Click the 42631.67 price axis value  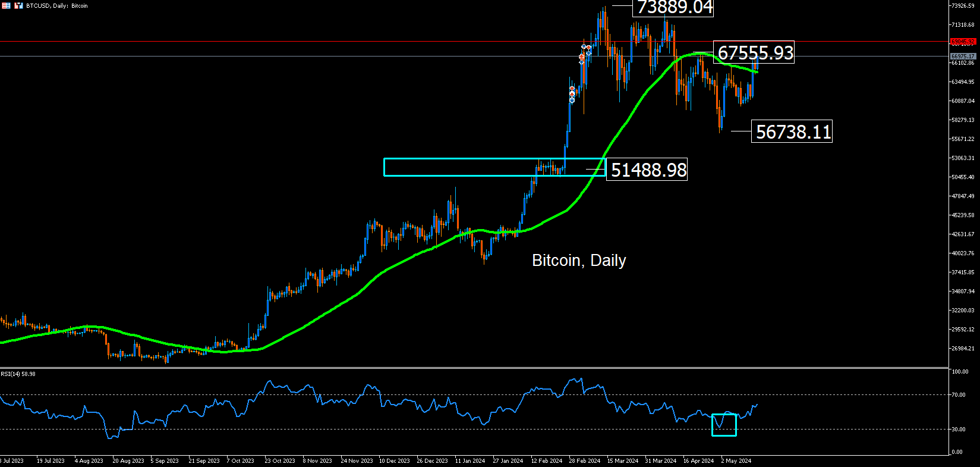pyautogui.click(x=963, y=234)
